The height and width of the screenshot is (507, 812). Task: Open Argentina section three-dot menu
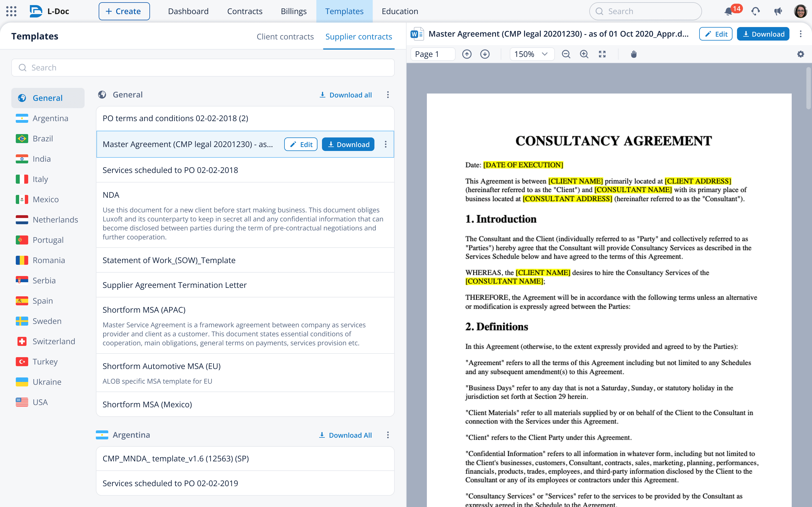tap(388, 435)
